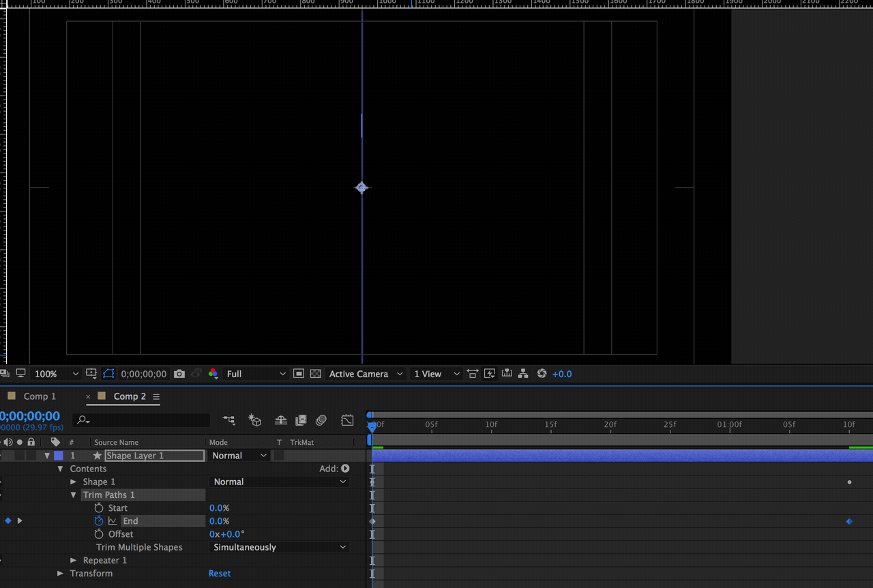Image resolution: width=873 pixels, height=588 pixels.
Task: Click the solo column header dot
Action: tap(19, 442)
